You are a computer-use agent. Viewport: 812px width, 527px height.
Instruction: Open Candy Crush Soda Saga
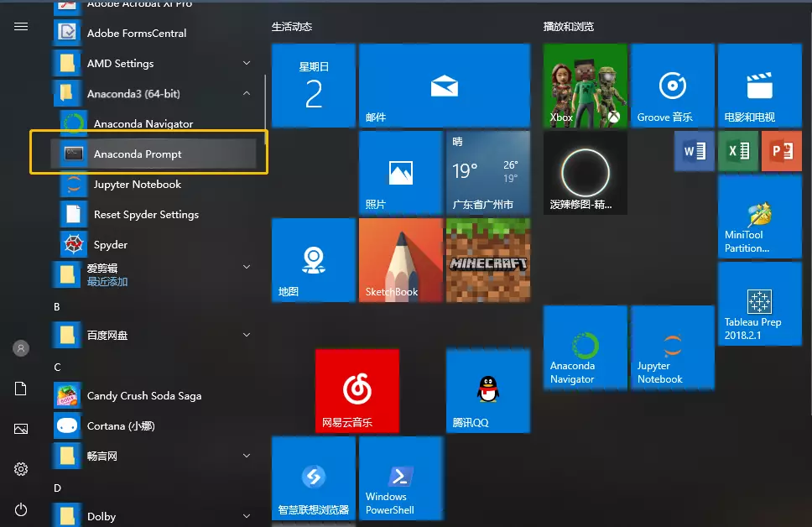pos(153,396)
